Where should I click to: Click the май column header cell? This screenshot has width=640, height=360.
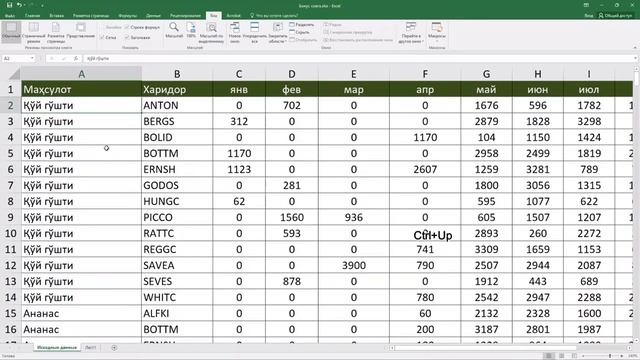[x=486, y=89]
